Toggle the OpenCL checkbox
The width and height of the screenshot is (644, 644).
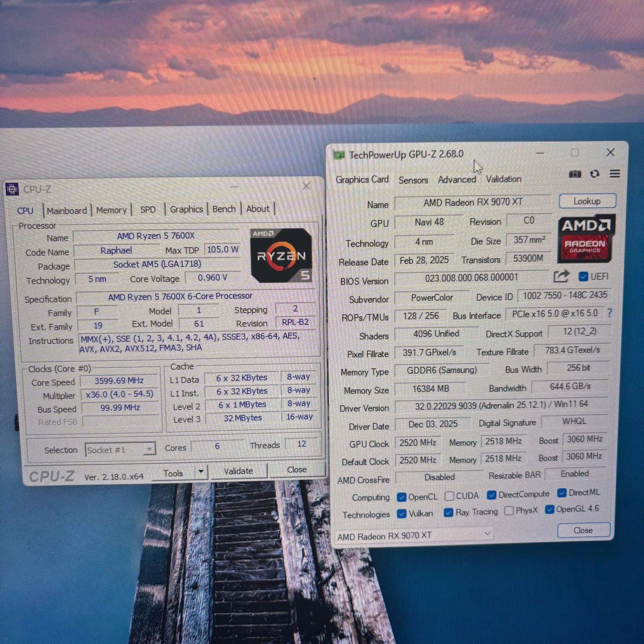click(x=401, y=497)
